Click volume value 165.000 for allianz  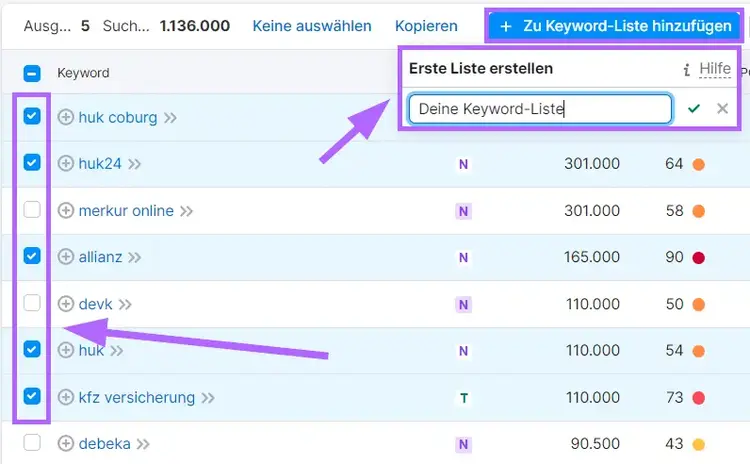pos(592,257)
